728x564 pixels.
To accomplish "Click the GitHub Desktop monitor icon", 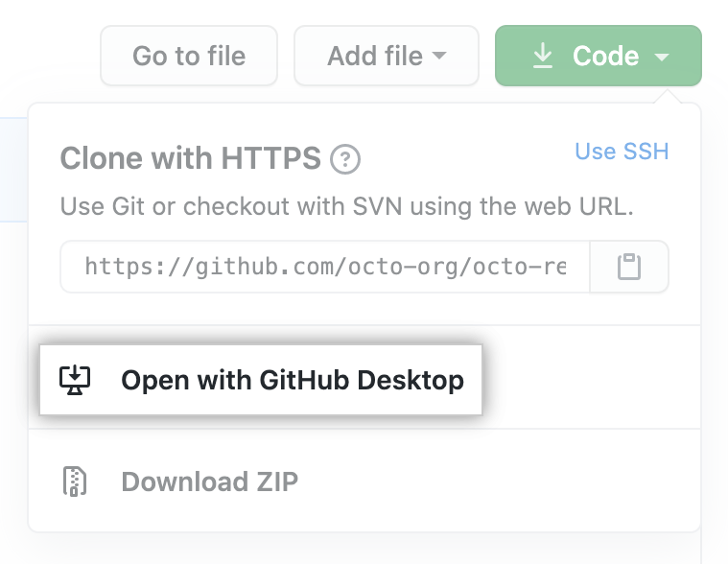I will coord(75,380).
